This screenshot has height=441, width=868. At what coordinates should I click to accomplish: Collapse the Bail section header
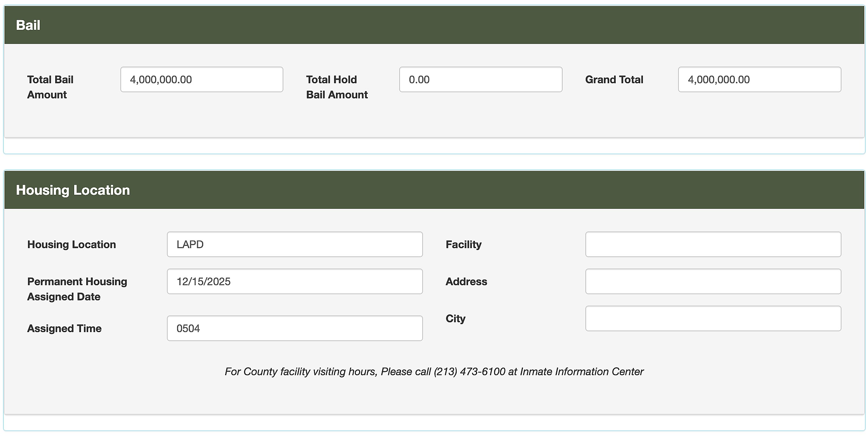click(28, 25)
